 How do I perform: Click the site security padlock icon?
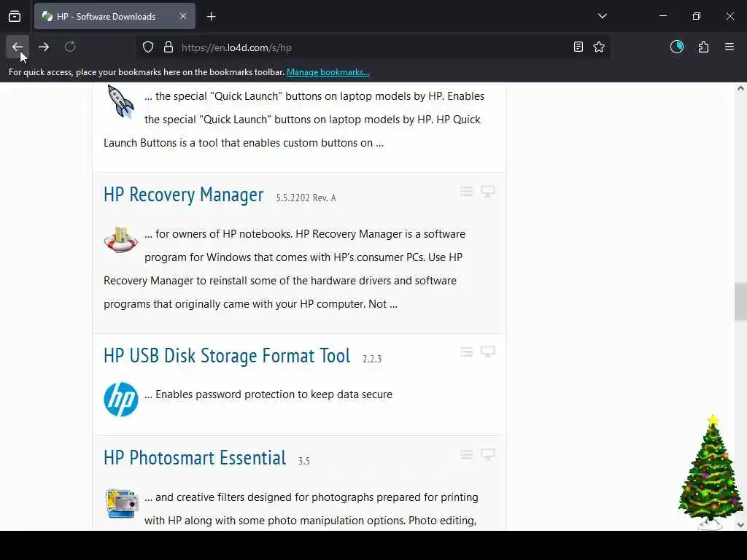pos(169,47)
